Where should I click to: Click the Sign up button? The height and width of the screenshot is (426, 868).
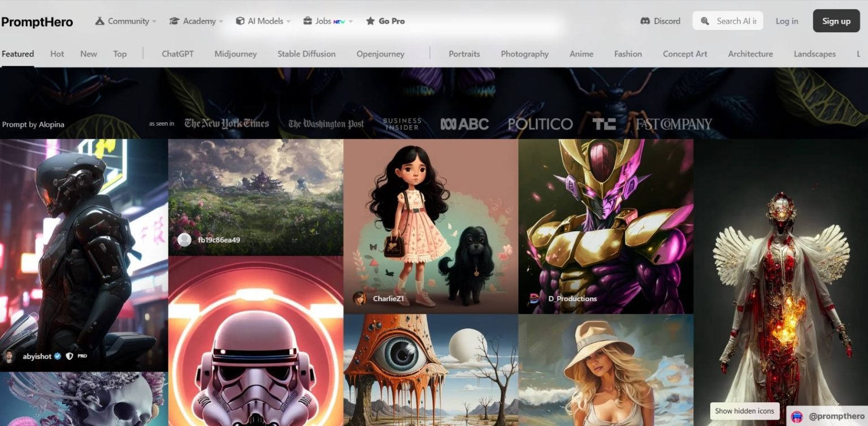coord(836,21)
